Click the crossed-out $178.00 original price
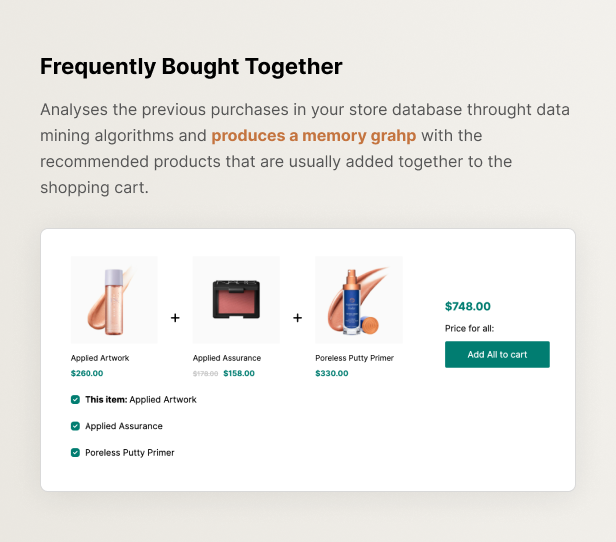616x542 pixels. click(x=205, y=374)
